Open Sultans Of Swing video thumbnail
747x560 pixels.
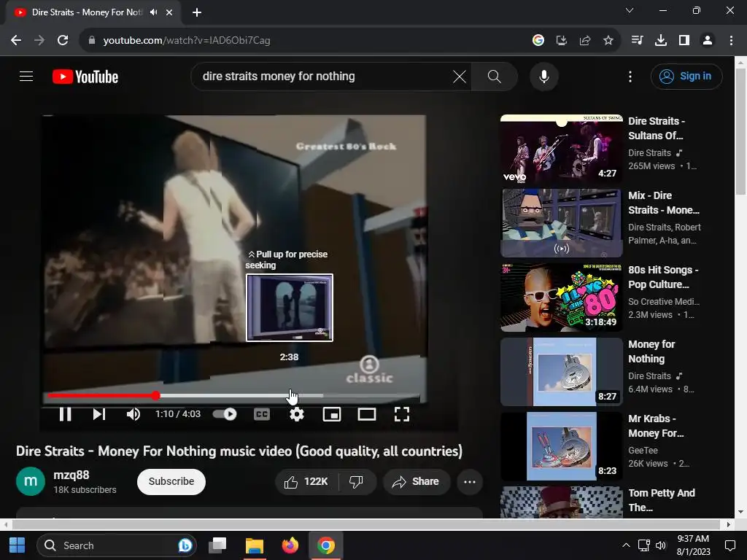[x=561, y=149]
